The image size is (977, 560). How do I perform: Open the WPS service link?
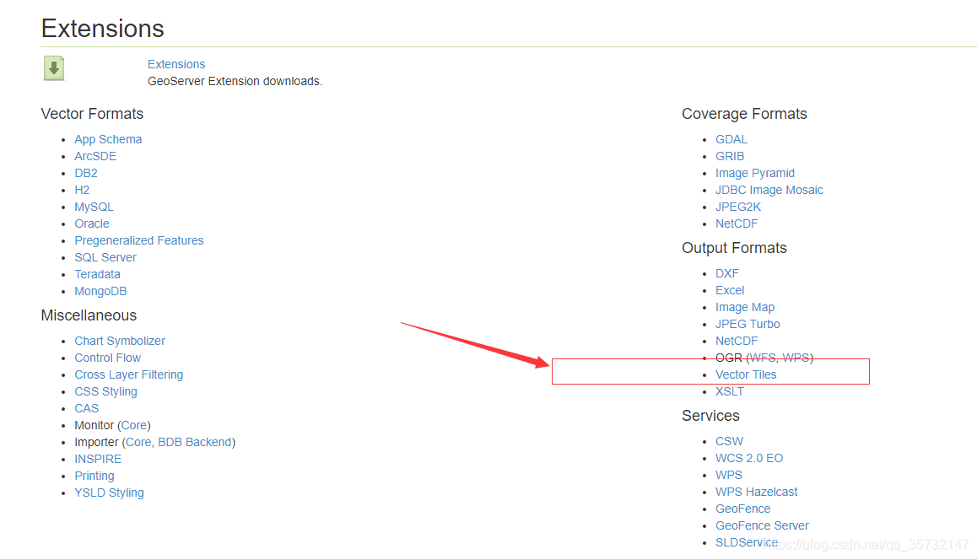[x=728, y=475]
